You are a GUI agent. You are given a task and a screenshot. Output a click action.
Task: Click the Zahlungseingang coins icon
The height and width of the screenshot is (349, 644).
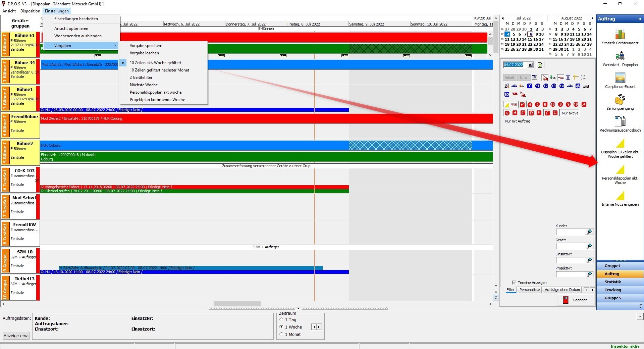[x=620, y=99]
